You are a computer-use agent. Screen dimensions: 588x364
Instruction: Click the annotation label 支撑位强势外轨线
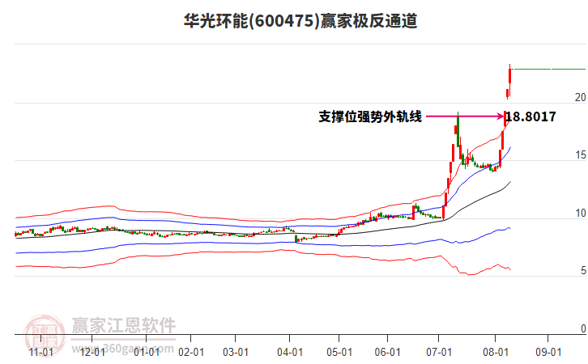coord(370,116)
